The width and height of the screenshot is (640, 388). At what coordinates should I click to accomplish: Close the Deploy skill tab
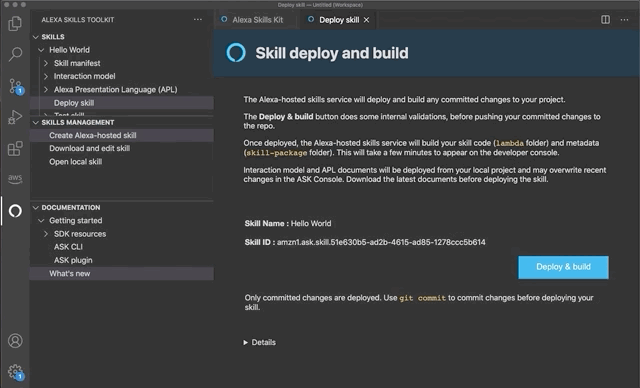tap(367, 20)
